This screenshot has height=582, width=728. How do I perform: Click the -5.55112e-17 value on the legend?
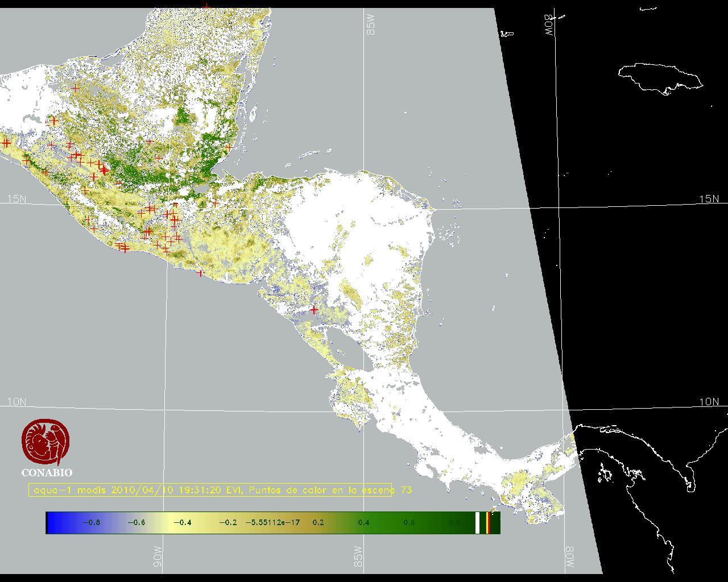tap(272, 523)
